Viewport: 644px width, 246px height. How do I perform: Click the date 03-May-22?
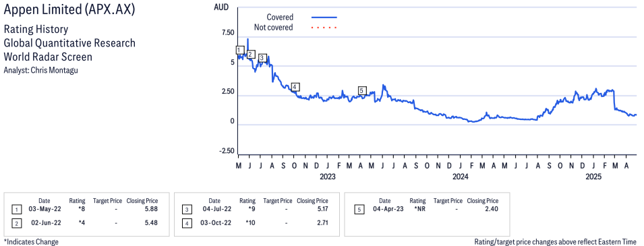pyautogui.click(x=44, y=209)
